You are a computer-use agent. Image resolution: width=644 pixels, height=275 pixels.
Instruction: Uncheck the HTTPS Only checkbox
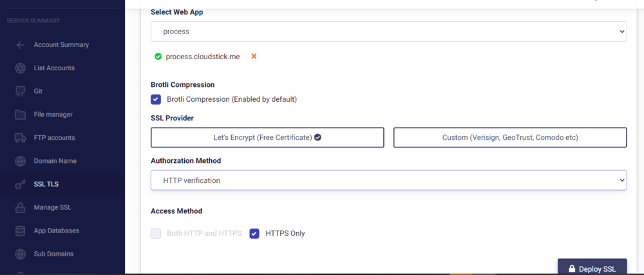click(254, 233)
